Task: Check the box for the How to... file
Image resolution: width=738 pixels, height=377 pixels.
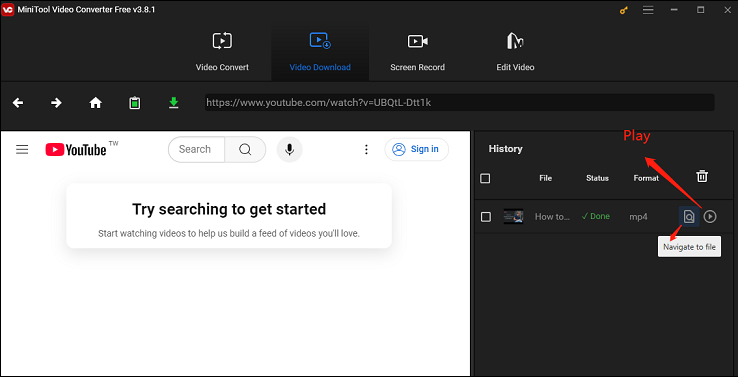Action: 486,217
